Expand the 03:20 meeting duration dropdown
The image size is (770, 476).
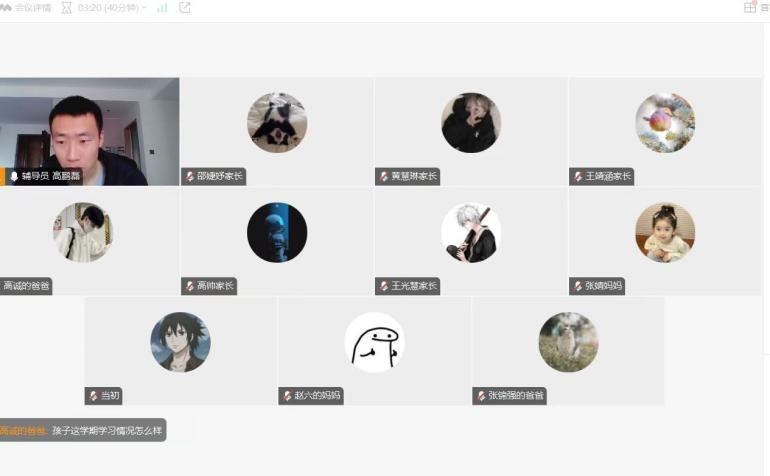point(112,8)
